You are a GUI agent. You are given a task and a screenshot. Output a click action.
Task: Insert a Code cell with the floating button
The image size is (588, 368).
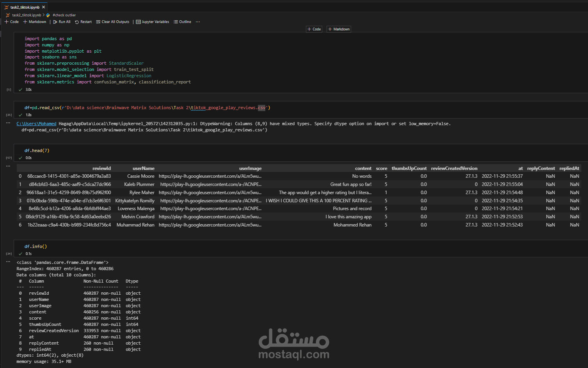(x=314, y=29)
